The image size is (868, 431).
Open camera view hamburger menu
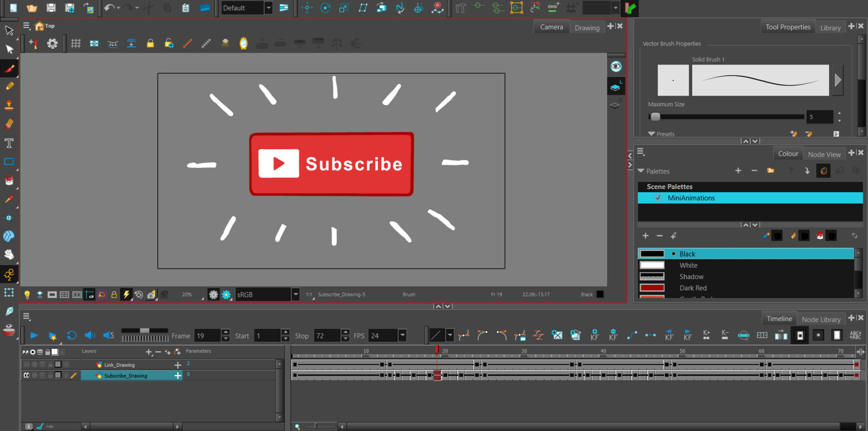[x=26, y=26]
